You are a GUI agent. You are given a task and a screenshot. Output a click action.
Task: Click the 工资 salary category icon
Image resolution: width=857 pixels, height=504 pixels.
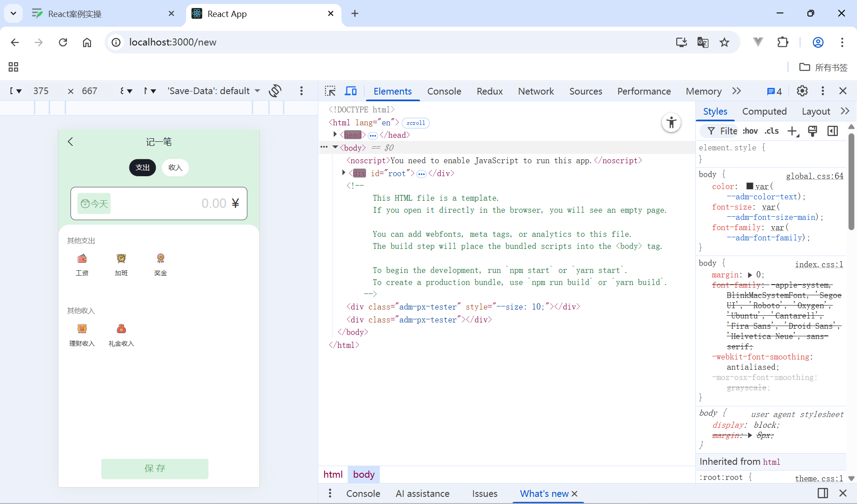pyautogui.click(x=82, y=259)
